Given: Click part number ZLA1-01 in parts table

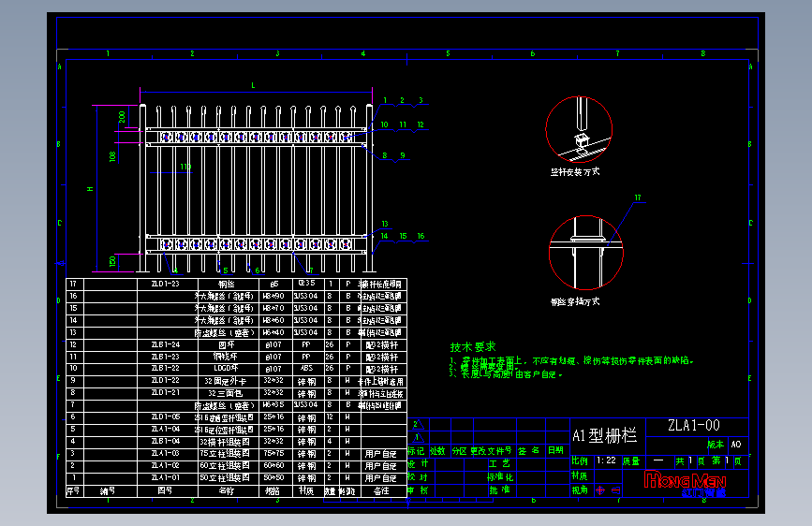Looking at the screenshot, I should pyautogui.click(x=166, y=477).
